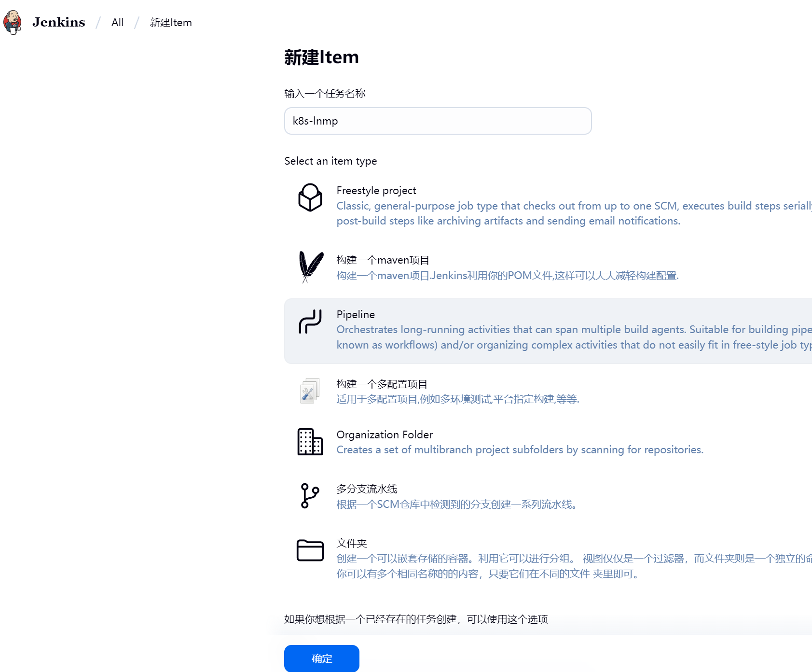
Task: Click the Organization Folder building icon
Action: [x=310, y=442]
